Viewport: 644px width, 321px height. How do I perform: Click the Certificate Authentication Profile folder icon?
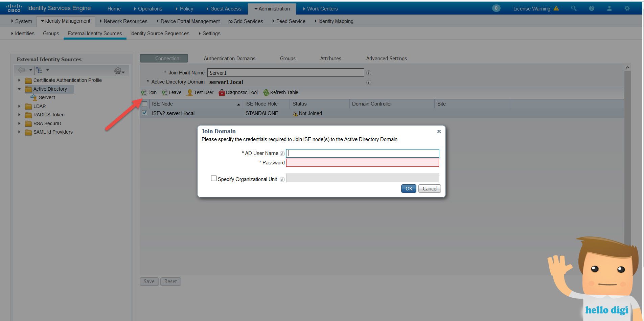tap(28, 81)
